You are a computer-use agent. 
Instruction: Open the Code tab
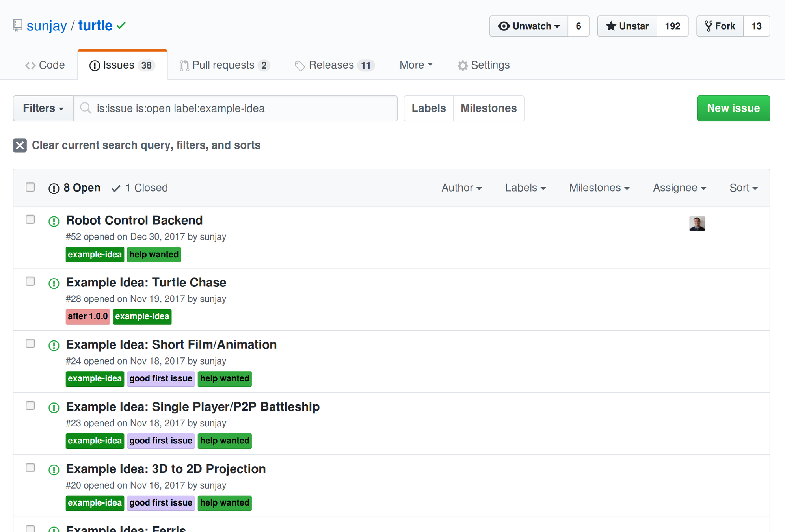45,65
